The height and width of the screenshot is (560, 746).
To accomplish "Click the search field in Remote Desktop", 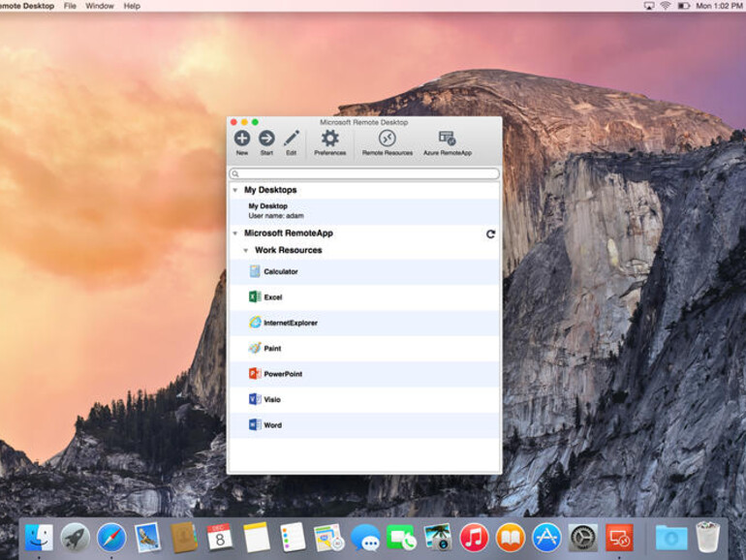I will (x=364, y=173).
